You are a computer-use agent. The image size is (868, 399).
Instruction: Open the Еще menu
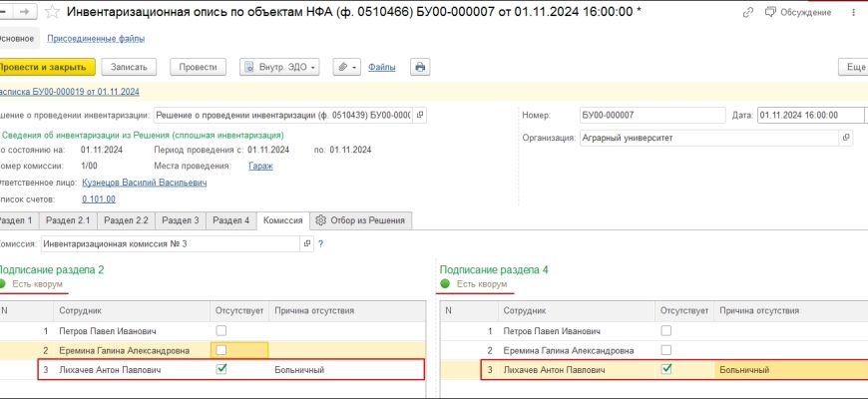853,67
